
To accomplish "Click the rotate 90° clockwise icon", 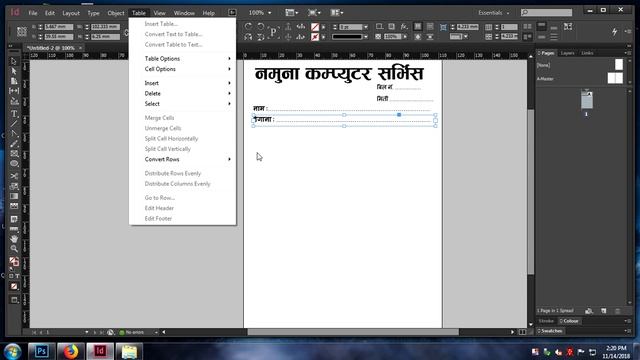I will pyautogui.click(x=248, y=27).
